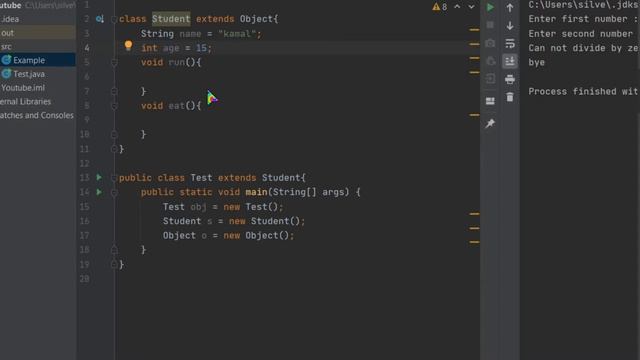Screen dimensions: 640x360
Task: Toggle scroll to end of console
Action: tap(510, 61)
